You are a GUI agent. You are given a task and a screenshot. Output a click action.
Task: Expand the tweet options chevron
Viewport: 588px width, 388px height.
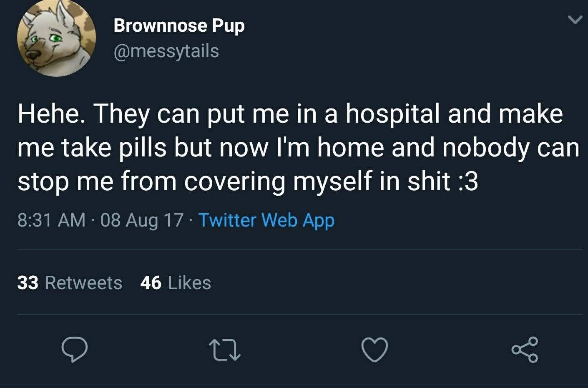(x=575, y=20)
